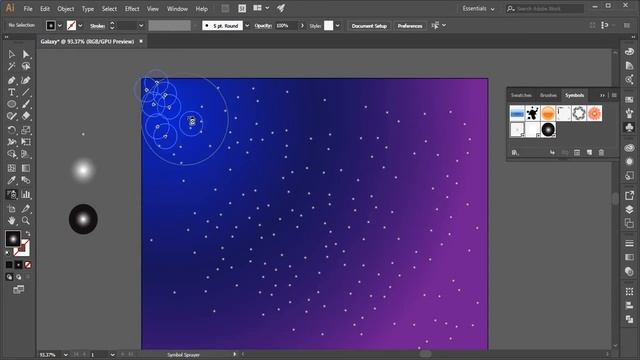The image size is (640, 360).
Task: Reset default fill and stroke
Action: (x=8, y=253)
